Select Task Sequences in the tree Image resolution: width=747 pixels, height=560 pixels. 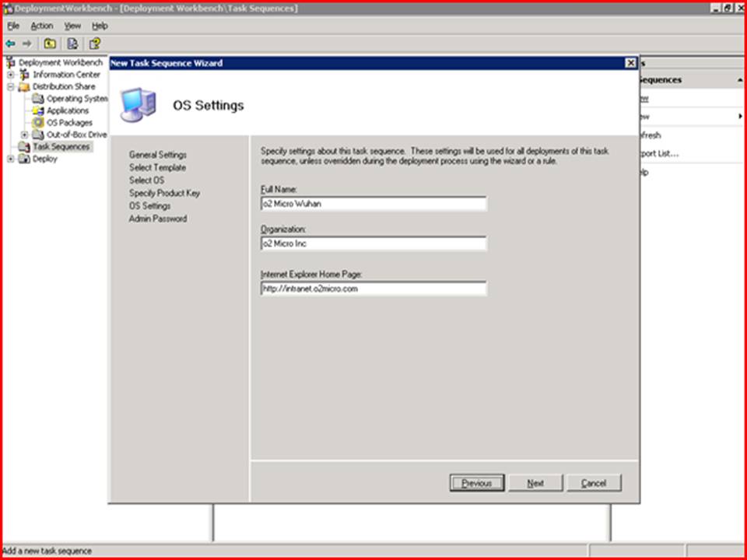click(x=61, y=147)
